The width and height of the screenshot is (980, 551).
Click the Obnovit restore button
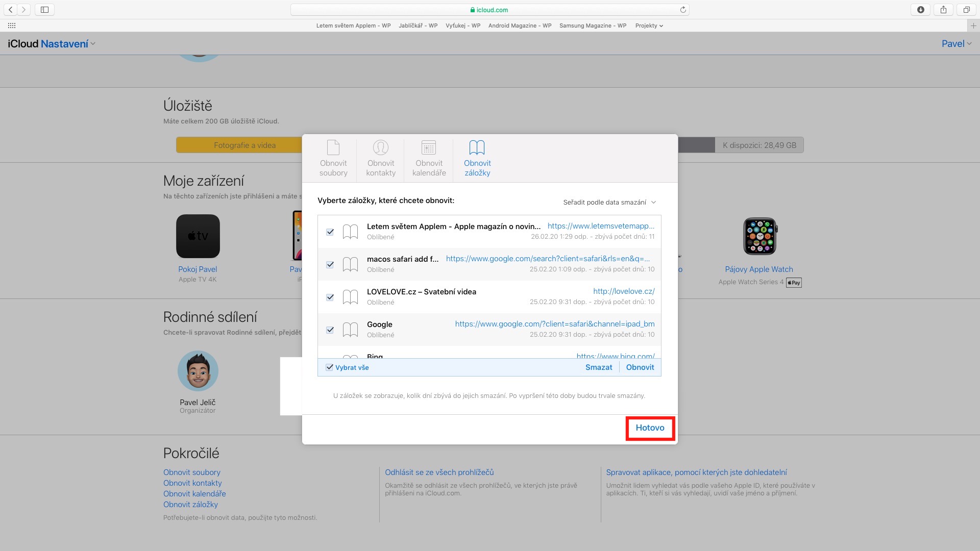(640, 367)
